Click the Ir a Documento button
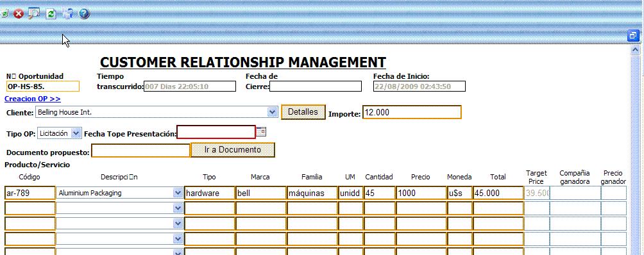The image size is (644, 255). [233, 150]
